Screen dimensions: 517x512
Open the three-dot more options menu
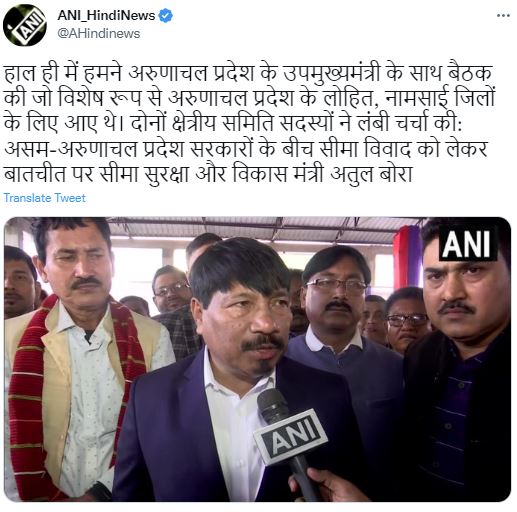pos(503,16)
